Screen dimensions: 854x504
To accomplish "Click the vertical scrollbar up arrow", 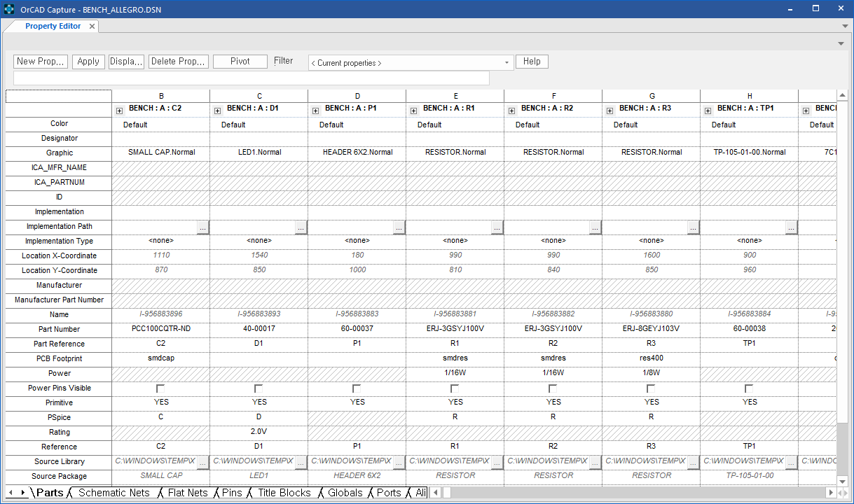I will point(843,95).
